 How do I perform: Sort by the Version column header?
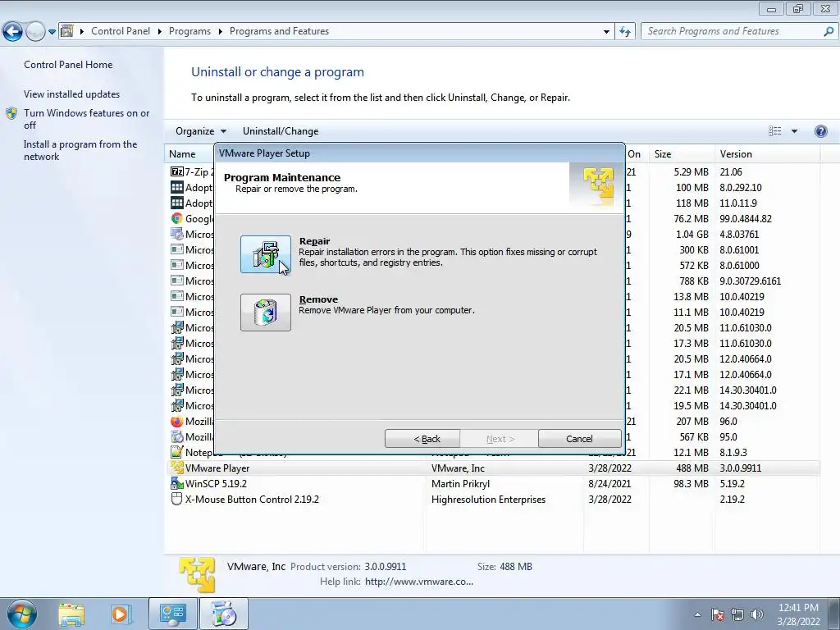[x=767, y=153]
